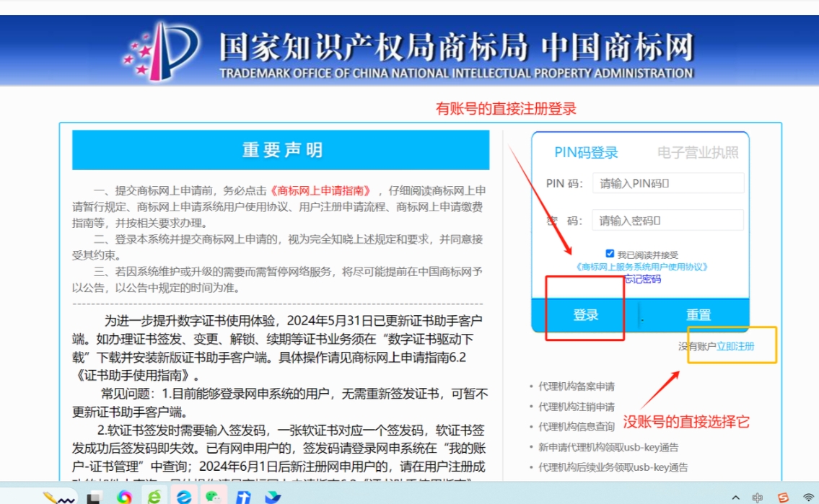
Task: Show hidden system tray icons
Action: point(735,498)
